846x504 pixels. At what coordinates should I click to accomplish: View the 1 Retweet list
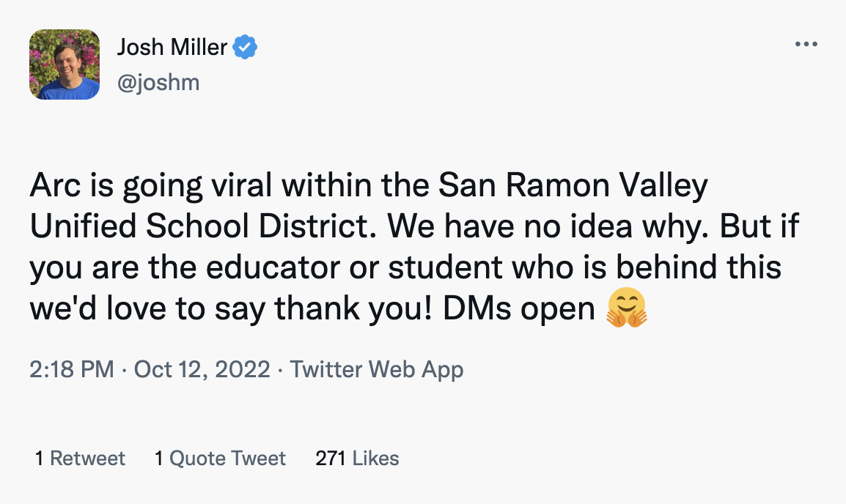81,459
